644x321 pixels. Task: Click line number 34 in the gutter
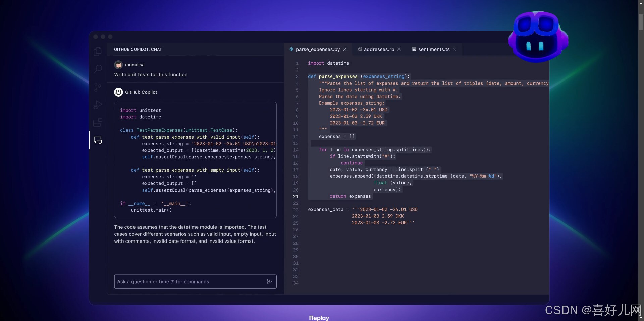(296, 283)
